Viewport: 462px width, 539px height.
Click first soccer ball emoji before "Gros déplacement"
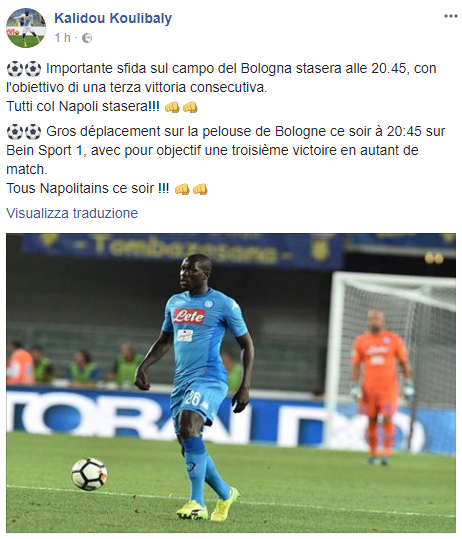(15, 132)
